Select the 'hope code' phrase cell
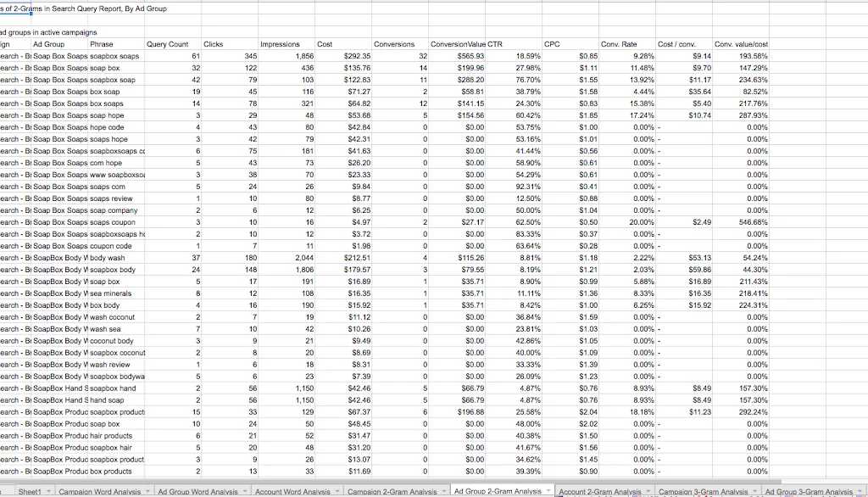This screenshot has width=868, height=497. (x=116, y=127)
